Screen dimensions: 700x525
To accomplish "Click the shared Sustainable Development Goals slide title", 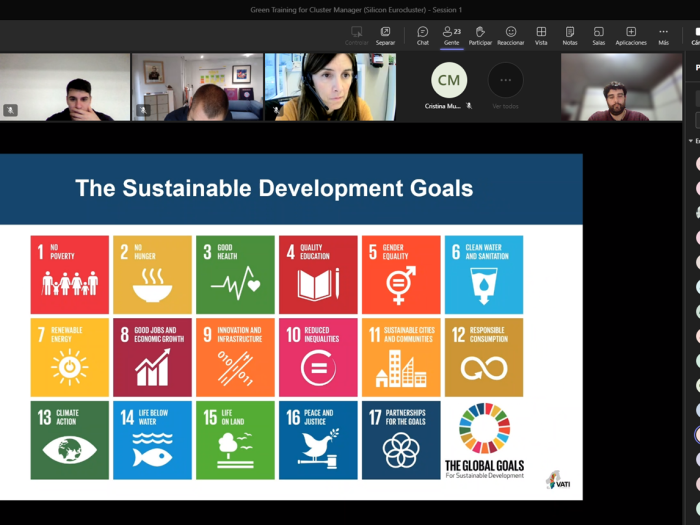I will tap(274, 188).
